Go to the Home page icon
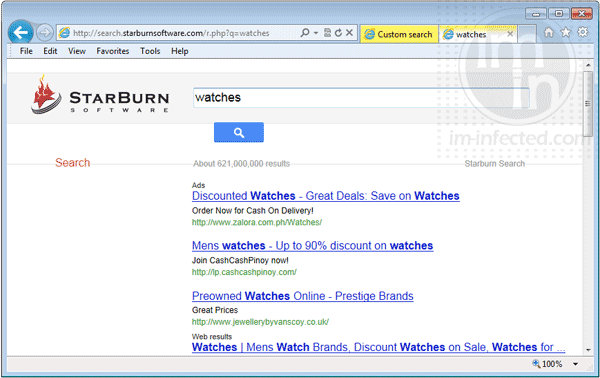The width and height of the screenshot is (600, 378). [x=549, y=33]
